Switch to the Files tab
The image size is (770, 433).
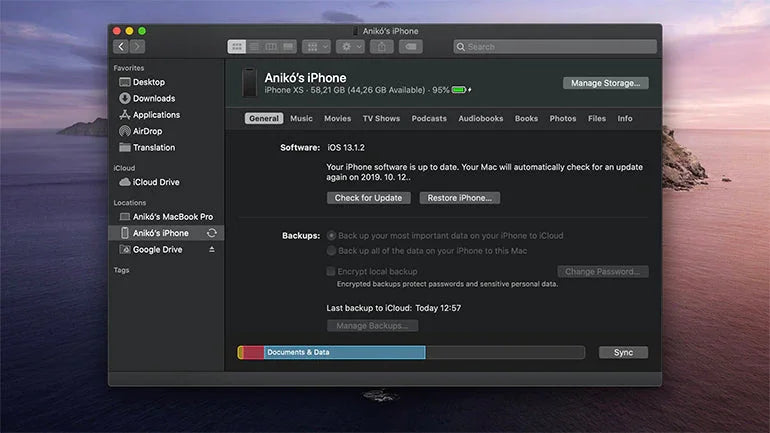click(597, 118)
